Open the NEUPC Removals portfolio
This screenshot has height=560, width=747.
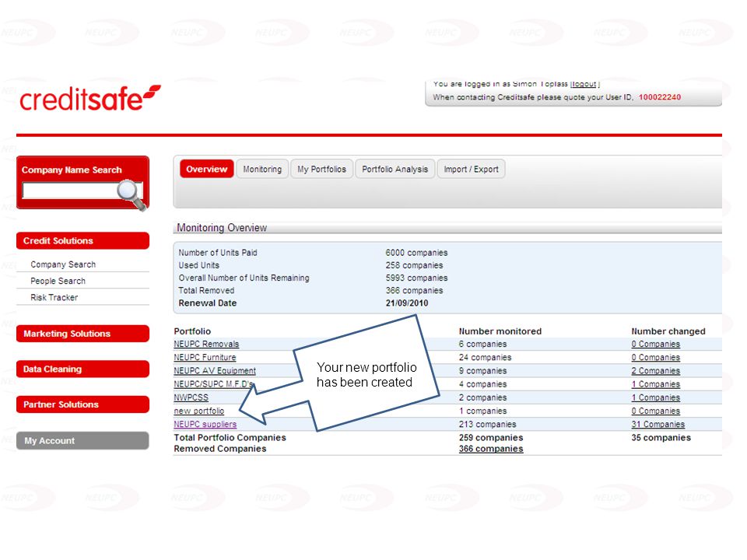coord(206,344)
